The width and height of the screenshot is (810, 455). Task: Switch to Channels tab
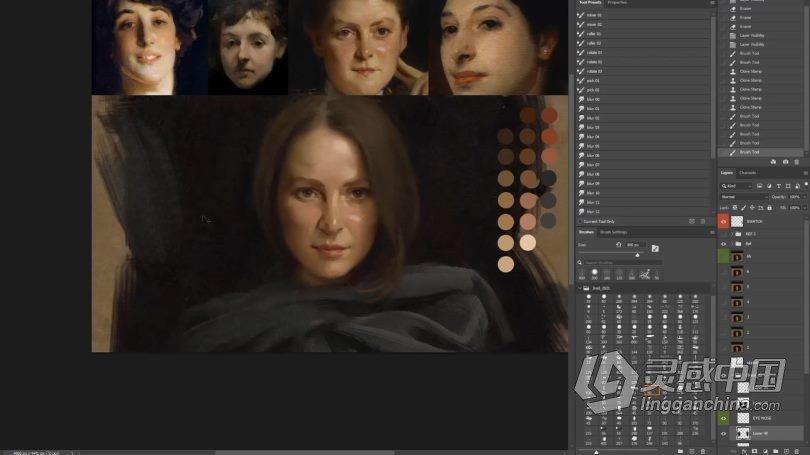coord(747,172)
